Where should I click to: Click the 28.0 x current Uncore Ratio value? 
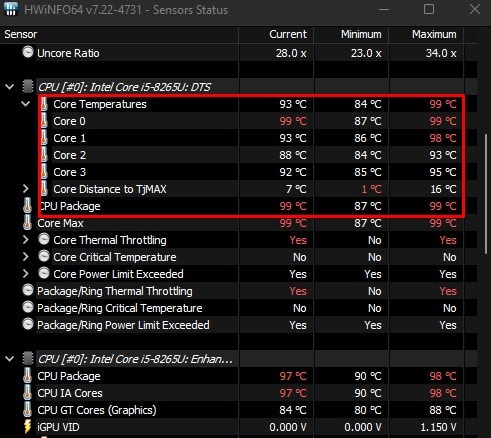[x=291, y=53]
